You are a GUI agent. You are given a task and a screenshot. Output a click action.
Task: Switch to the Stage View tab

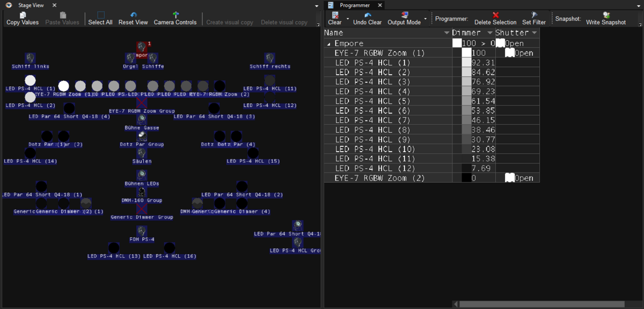coord(31,5)
